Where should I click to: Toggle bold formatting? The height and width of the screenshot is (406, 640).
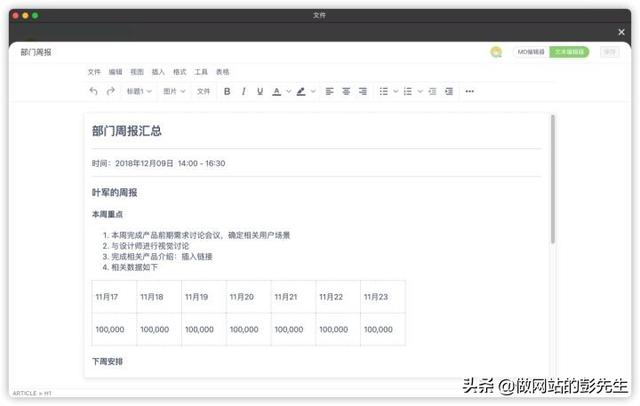(227, 91)
